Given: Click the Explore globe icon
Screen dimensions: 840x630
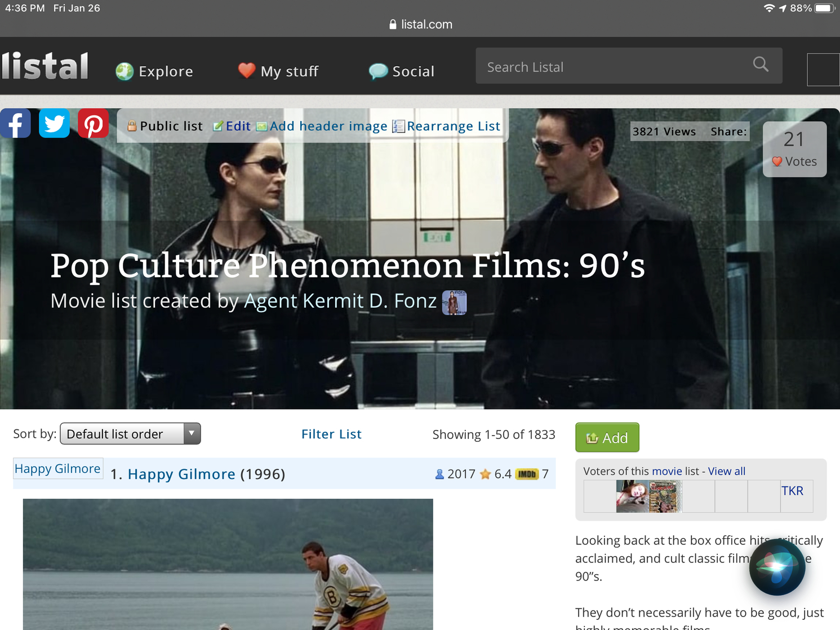Looking at the screenshot, I should pyautogui.click(x=123, y=71).
